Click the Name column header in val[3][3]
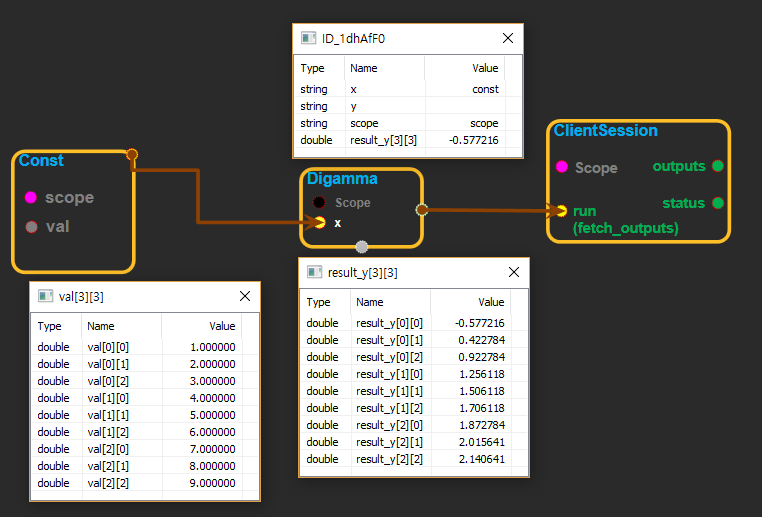 pos(101,326)
